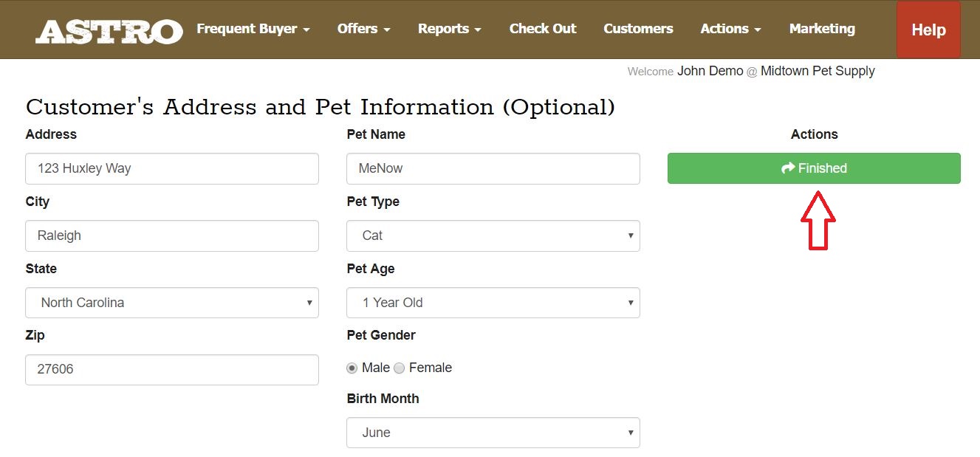The image size is (980, 457).
Task: Click in the Address text field
Action: pos(171,168)
